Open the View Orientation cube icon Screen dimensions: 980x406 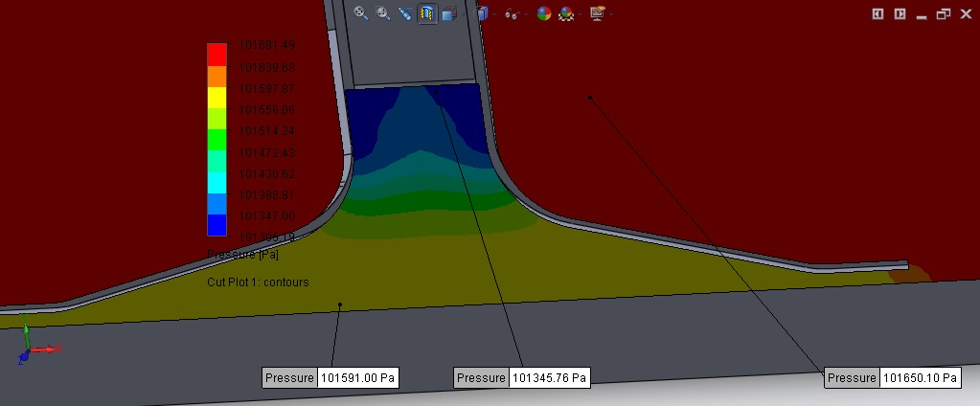click(448, 13)
